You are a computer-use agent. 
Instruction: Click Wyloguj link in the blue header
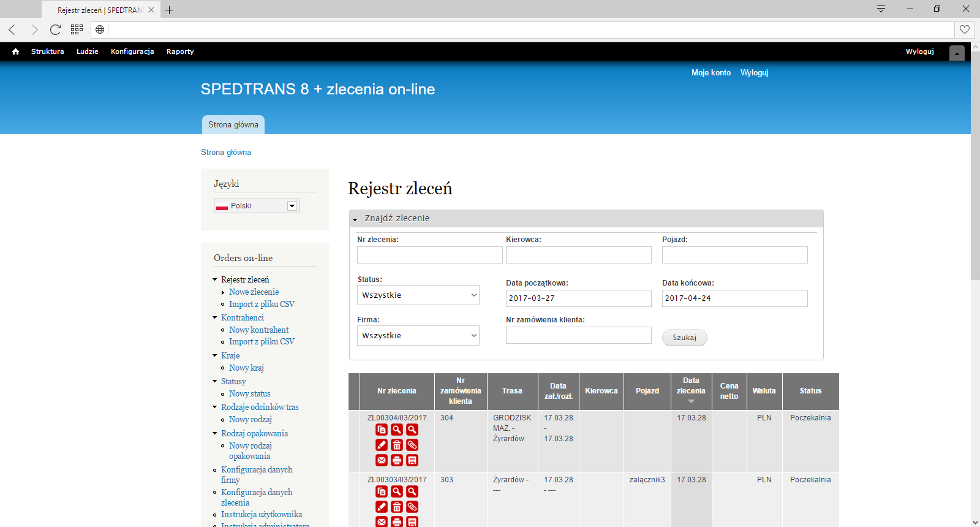point(754,72)
